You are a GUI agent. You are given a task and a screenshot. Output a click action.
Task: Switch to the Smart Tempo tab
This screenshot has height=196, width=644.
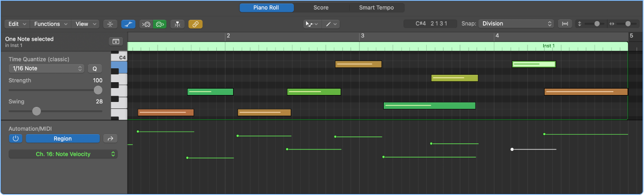click(376, 8)
